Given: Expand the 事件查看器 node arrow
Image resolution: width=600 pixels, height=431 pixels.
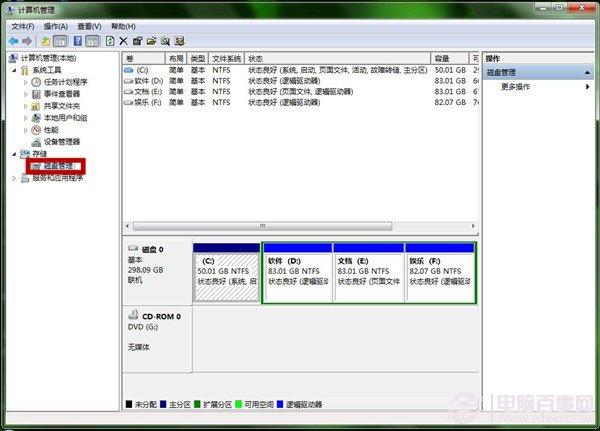Looking at the screenshot, I should 25,94.
